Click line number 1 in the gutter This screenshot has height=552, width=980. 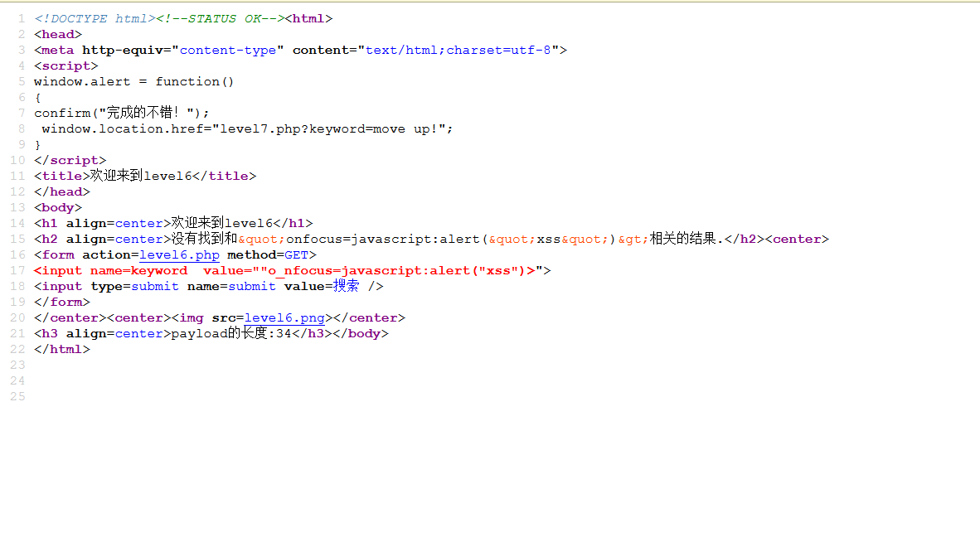point(22,19)
